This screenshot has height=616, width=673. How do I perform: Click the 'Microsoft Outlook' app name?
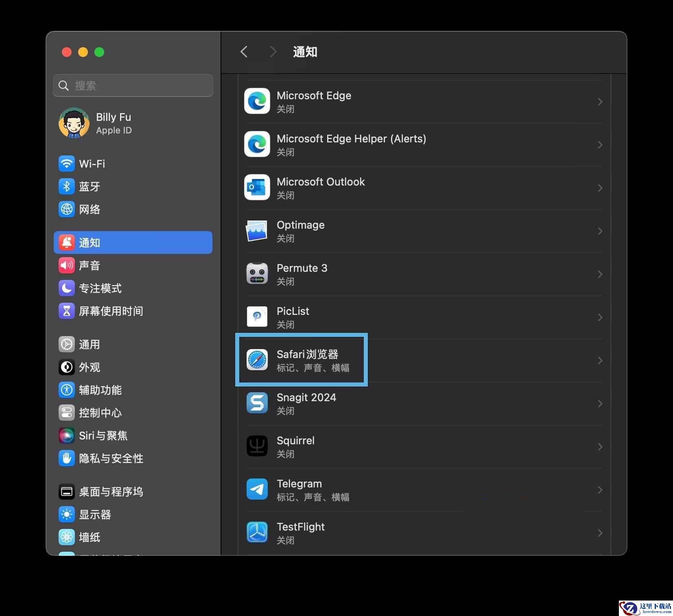point(321,182)
